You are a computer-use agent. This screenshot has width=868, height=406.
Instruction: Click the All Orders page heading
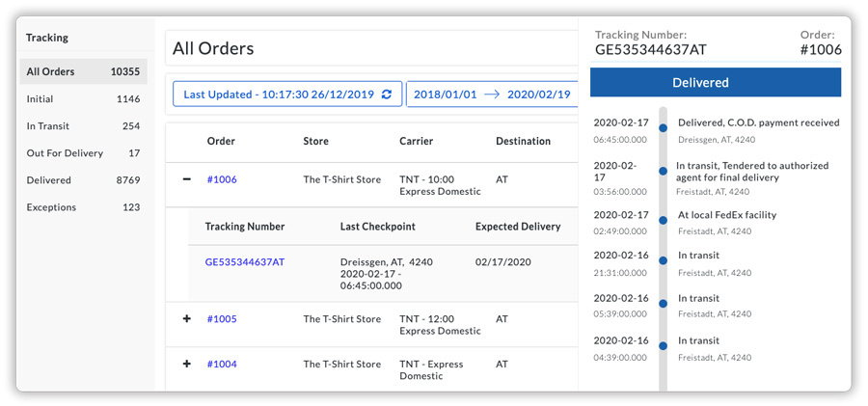[x=213, y=48]
